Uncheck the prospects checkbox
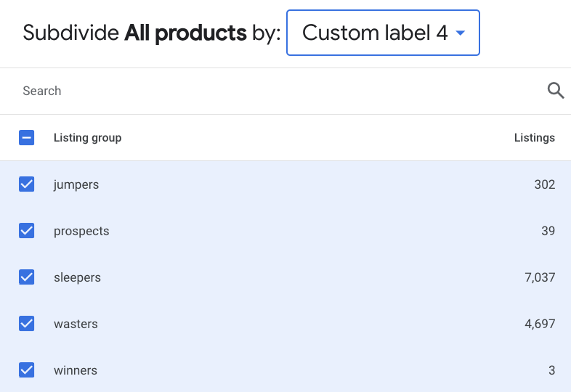The width and height of the screenshot is (571, 392). pyautogui.click(x=27, y=231)
